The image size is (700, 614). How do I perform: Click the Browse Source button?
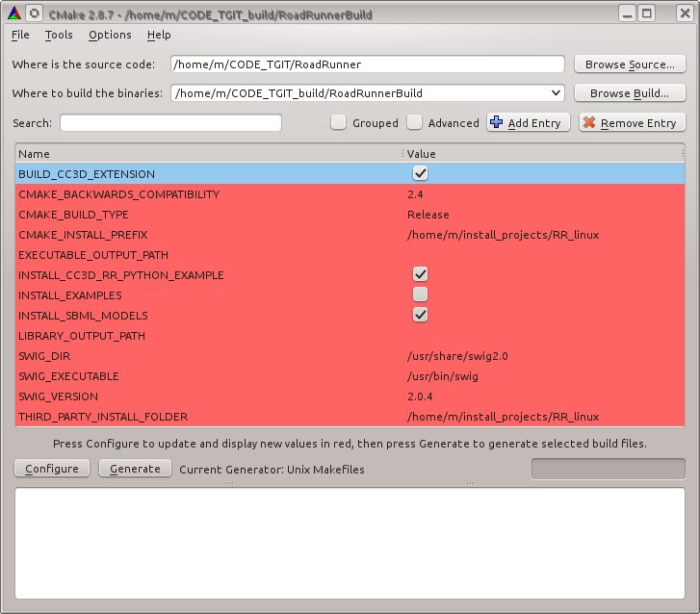point(630,64)
